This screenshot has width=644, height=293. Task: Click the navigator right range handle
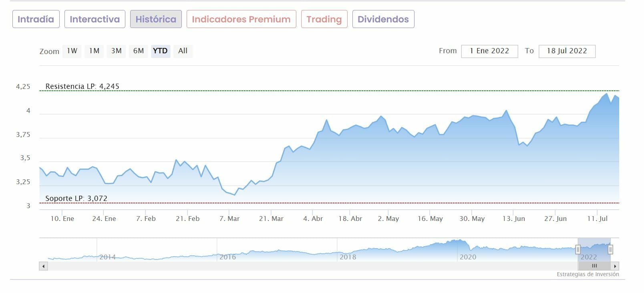pyautogui.click(x=610, y=250)
